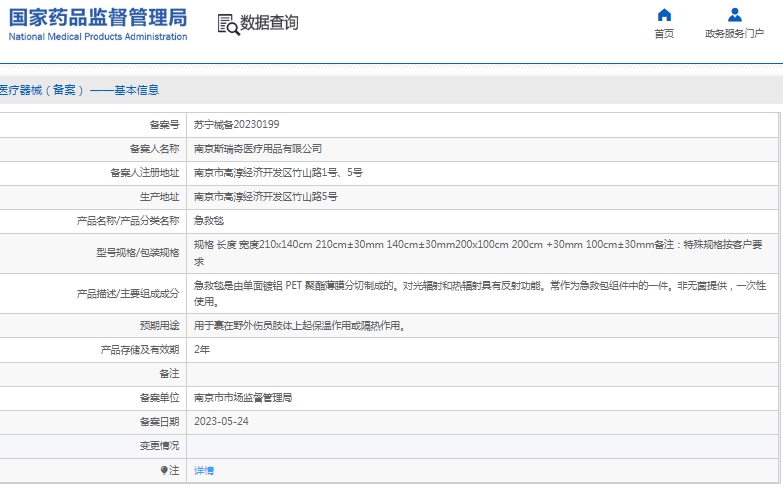
Task: Select 南京市市场监督管理局 text
Action: [243, 398]
